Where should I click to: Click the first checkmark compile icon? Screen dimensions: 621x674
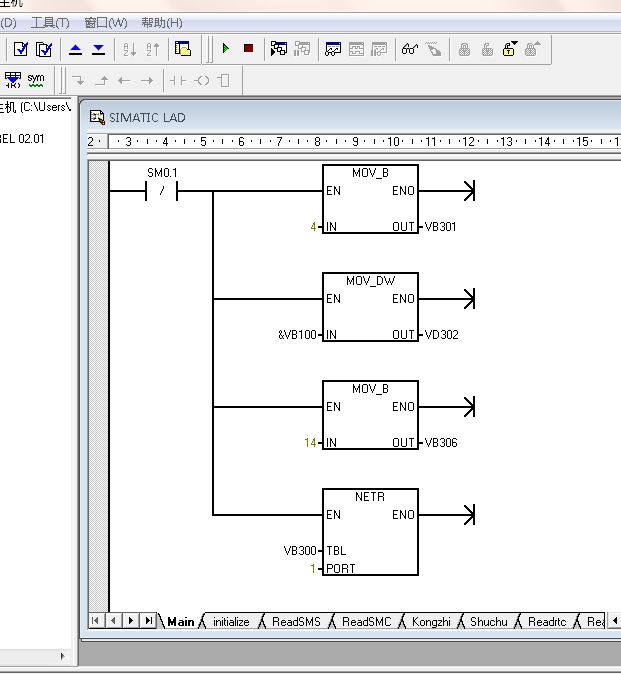(20, 48)
